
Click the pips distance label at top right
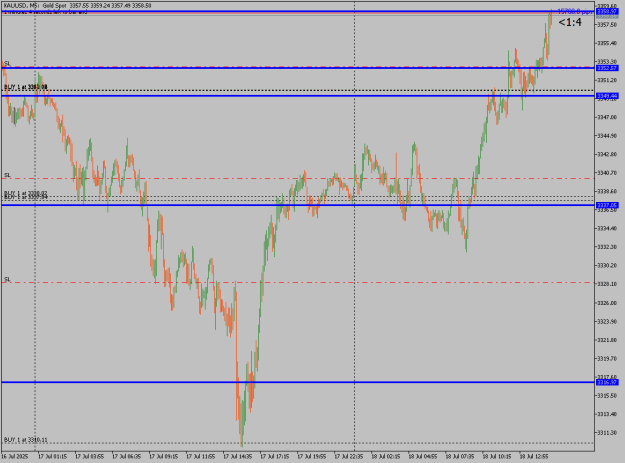[x=575, y=12]
